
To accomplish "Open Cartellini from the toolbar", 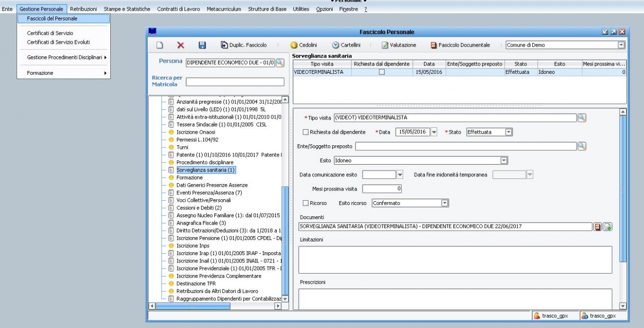I will pos(346,45).
